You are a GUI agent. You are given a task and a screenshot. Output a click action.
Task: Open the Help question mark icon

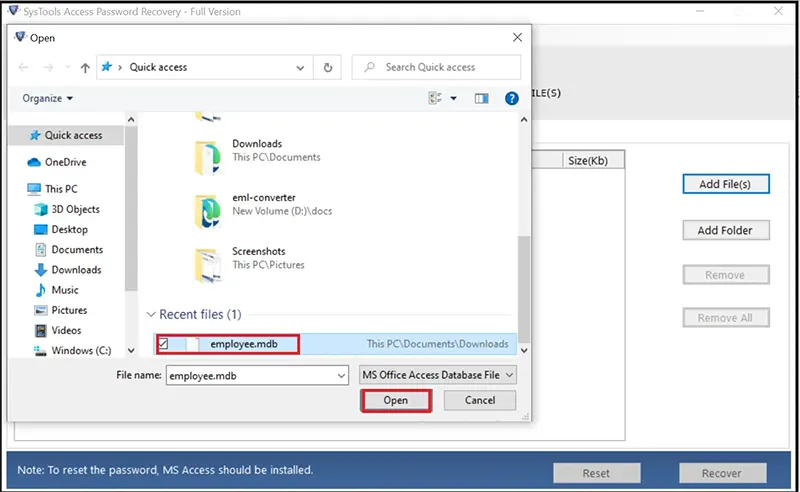[512, 99]
